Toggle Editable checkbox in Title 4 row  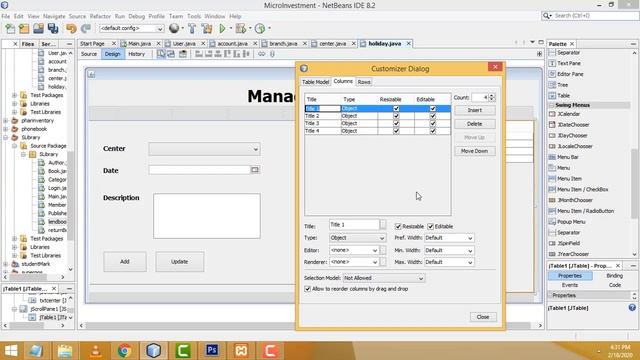pyautogui.click(x=433, y=131)
